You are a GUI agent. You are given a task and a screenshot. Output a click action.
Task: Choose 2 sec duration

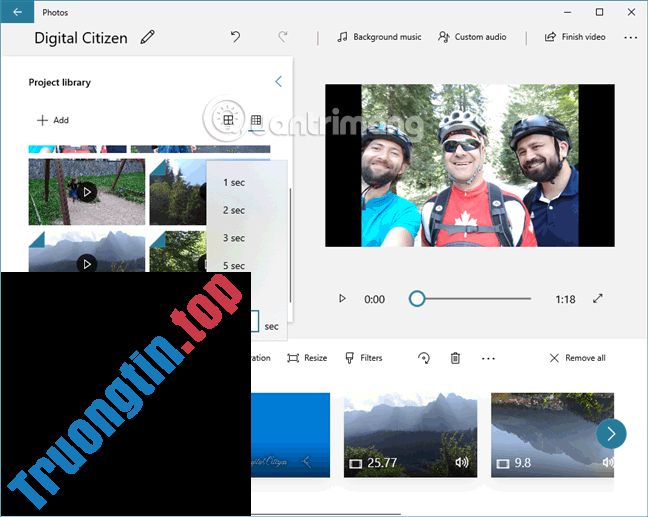[234, 210]
